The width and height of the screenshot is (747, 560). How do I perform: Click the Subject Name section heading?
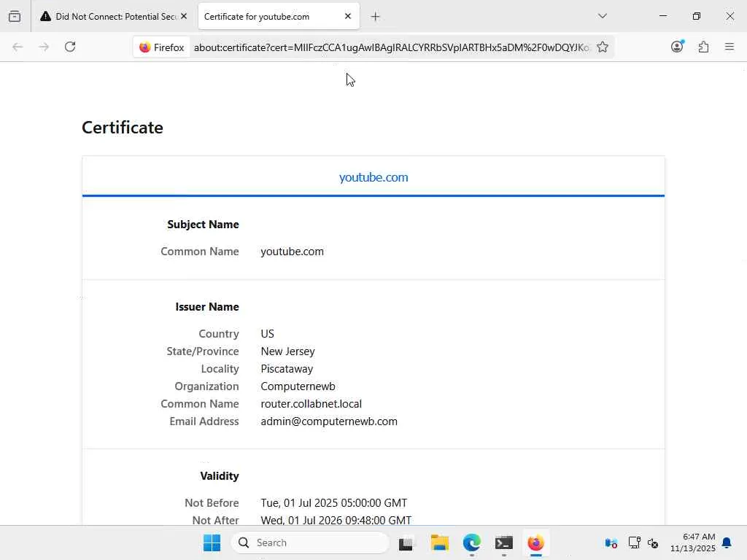(x=203, y=225)
